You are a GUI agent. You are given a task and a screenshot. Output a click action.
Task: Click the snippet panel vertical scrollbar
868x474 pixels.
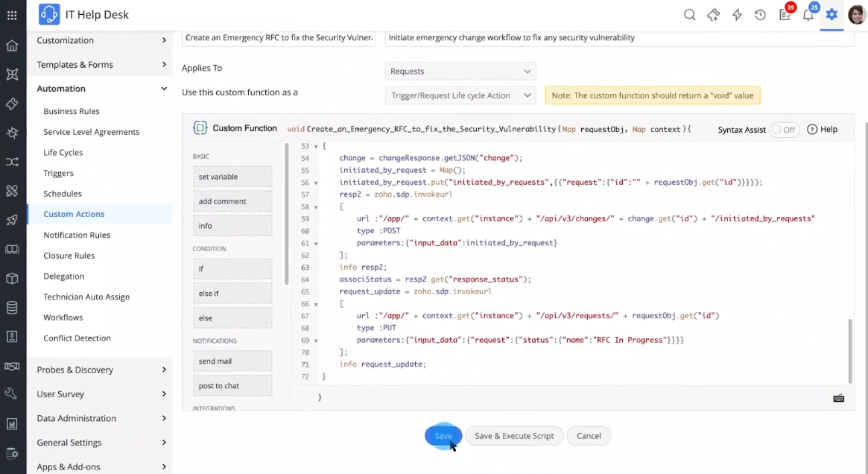point(287,213)
